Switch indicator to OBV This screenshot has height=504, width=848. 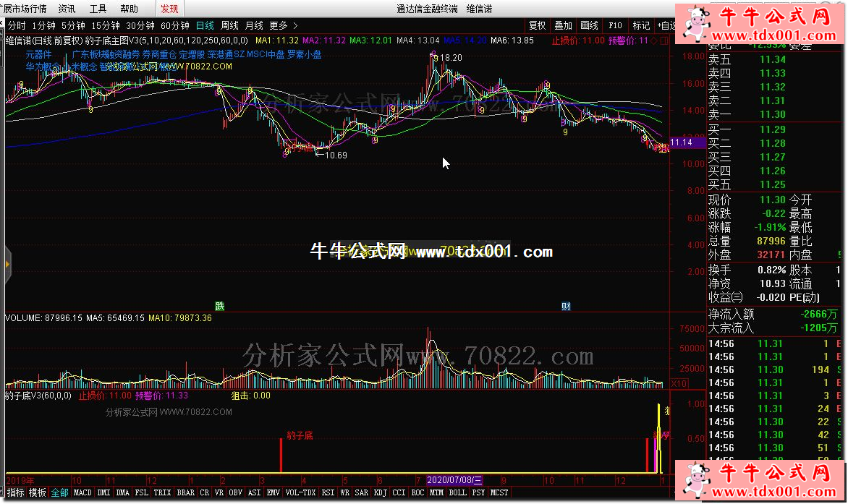[x=236, y=492]
